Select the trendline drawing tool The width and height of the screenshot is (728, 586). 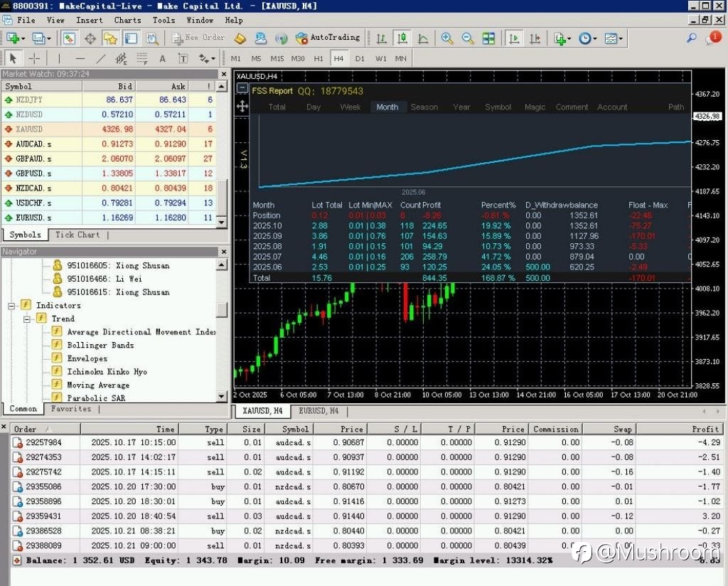tap(100, 58)
